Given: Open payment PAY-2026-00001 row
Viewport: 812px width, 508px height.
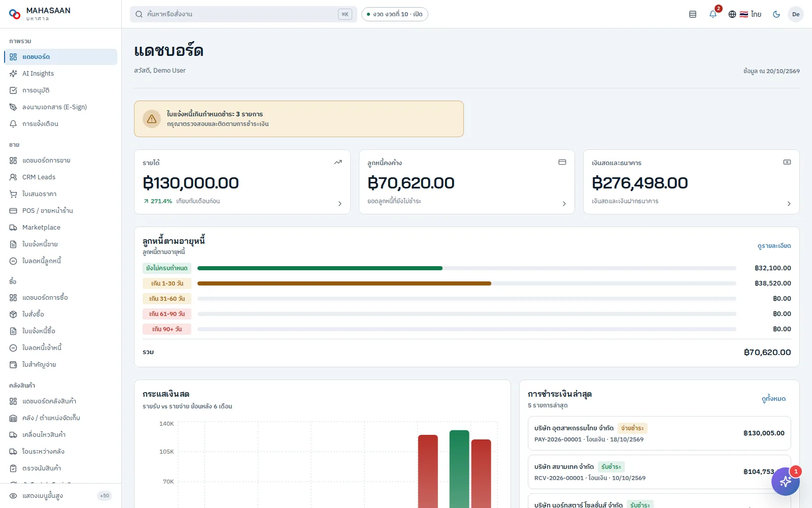Looking at the screenshot, I should pyautogui.click(x=659, y=433).
